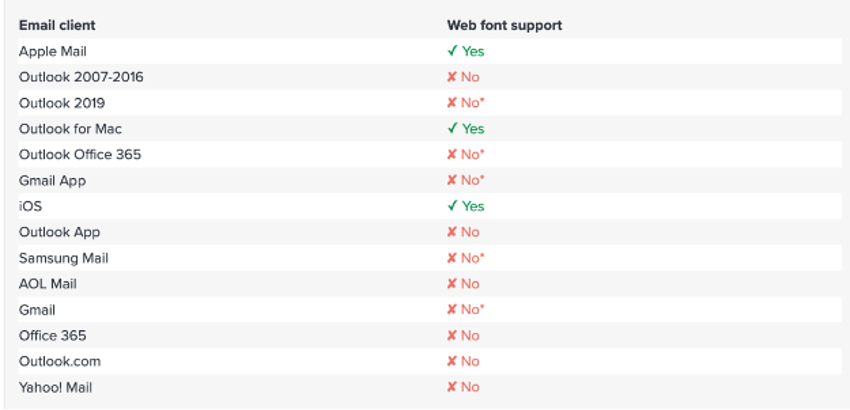
Task: Click the green checkmark beside Apple Mail
Action: 452,51
